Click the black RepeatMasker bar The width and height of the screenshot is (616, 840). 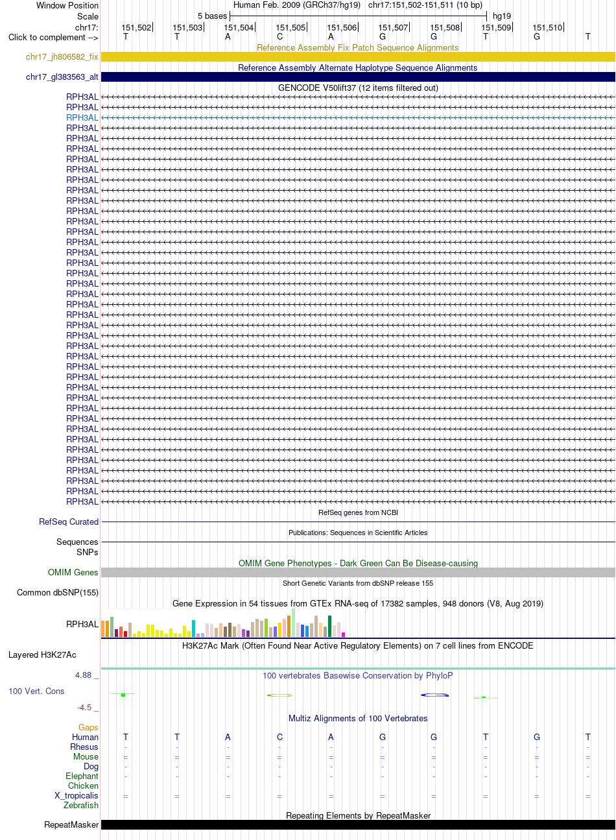point(358,824)
